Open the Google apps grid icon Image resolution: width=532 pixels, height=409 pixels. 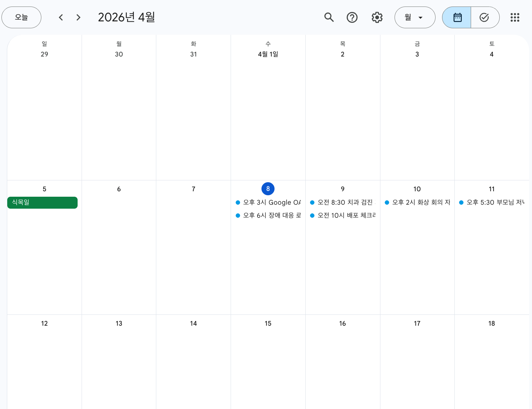pos(515,17)
